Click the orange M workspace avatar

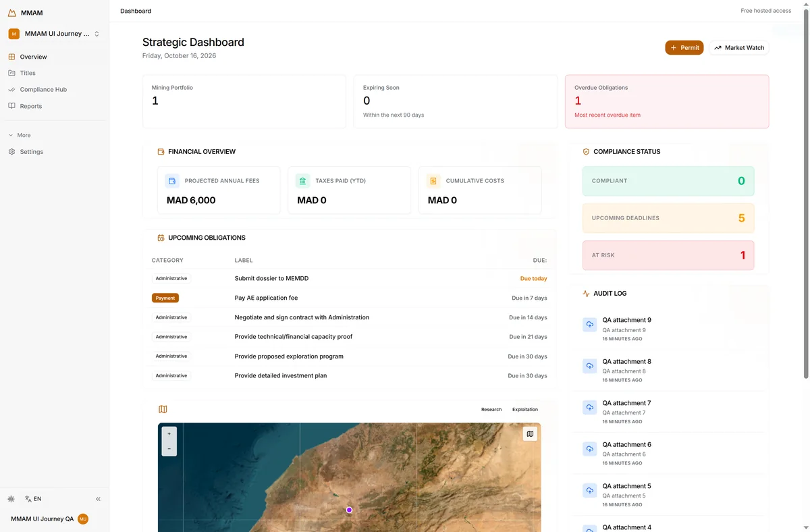tap(13, 34)
